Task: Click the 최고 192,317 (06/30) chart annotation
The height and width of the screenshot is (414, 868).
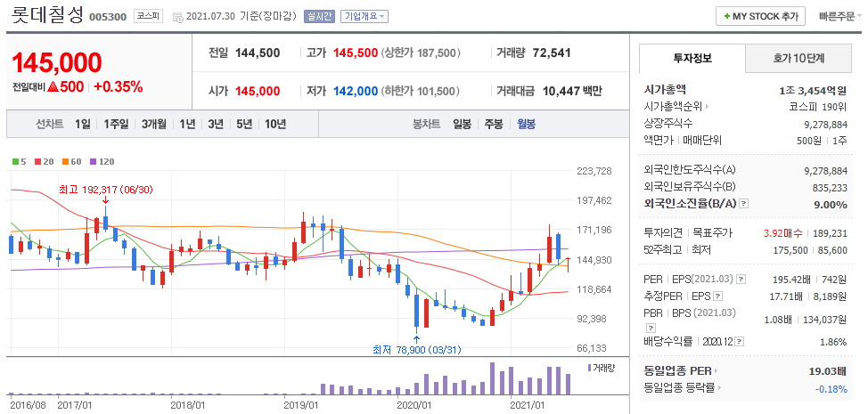Action: (x=106, y=190)
